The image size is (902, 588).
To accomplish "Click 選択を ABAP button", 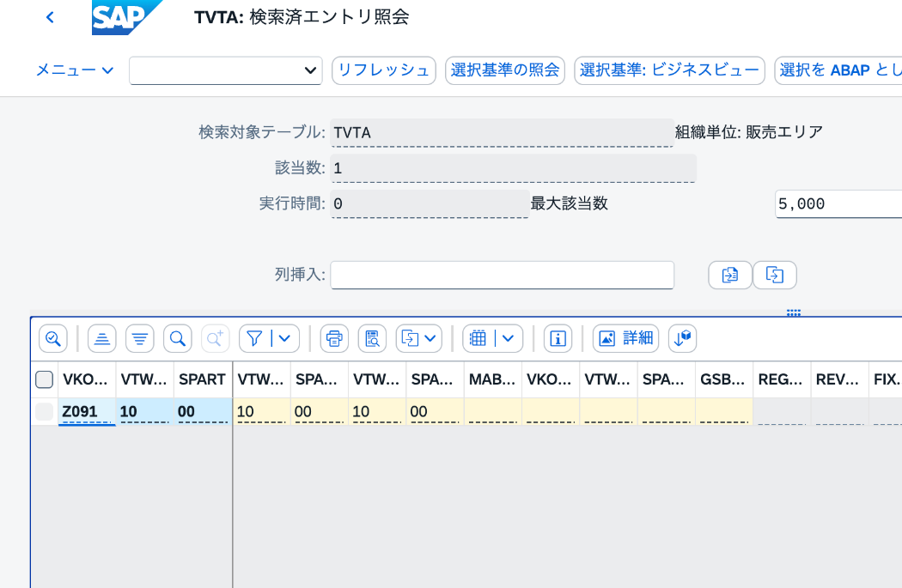I will point(838,70).
